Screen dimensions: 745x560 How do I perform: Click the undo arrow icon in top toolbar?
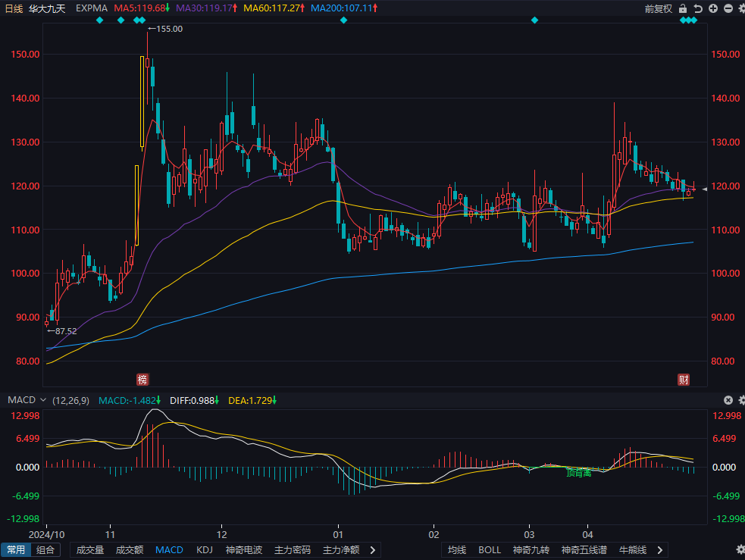[698, 8]
